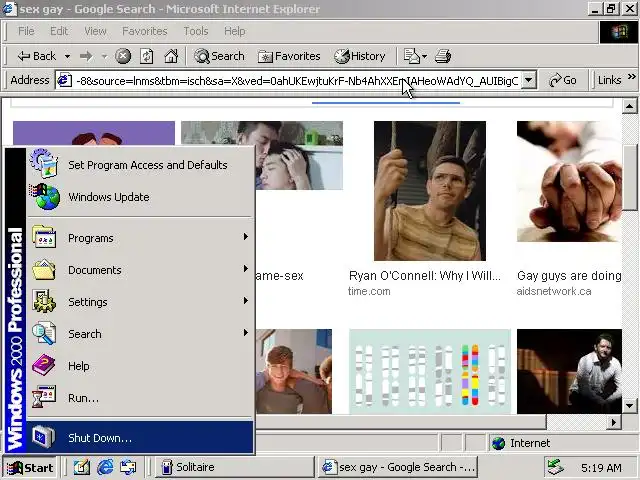This screenshot has height=480, width=640.
Task: Click the Forward arrow toolbar button
Action: click(x=86, y=56)
